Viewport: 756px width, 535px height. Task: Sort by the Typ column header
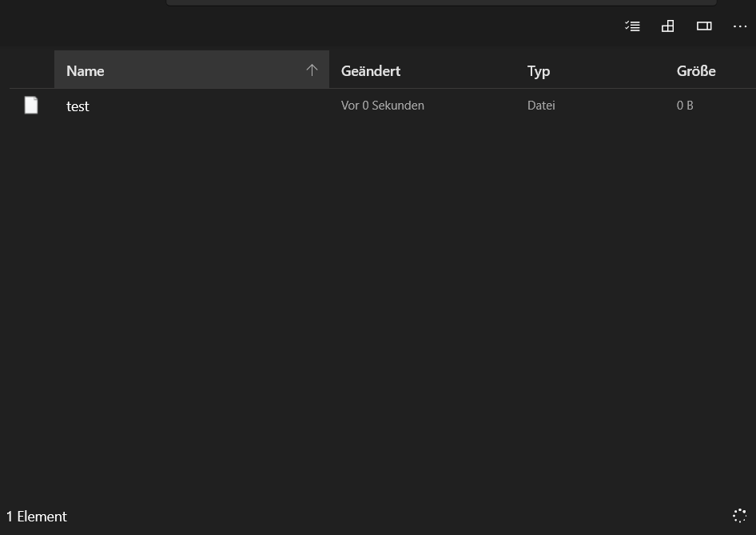click(539, 71)
